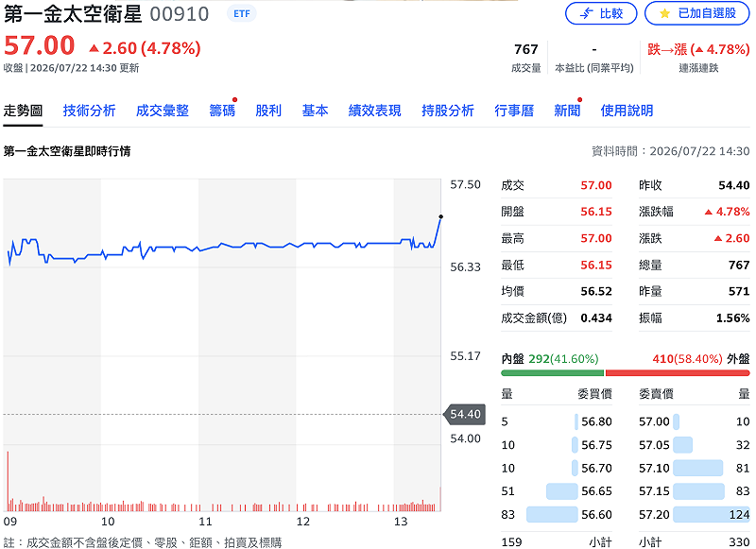The height and width of the screenshot is (549, 756).
Task: Click ask price 57.15
Action: coord(654,491)
